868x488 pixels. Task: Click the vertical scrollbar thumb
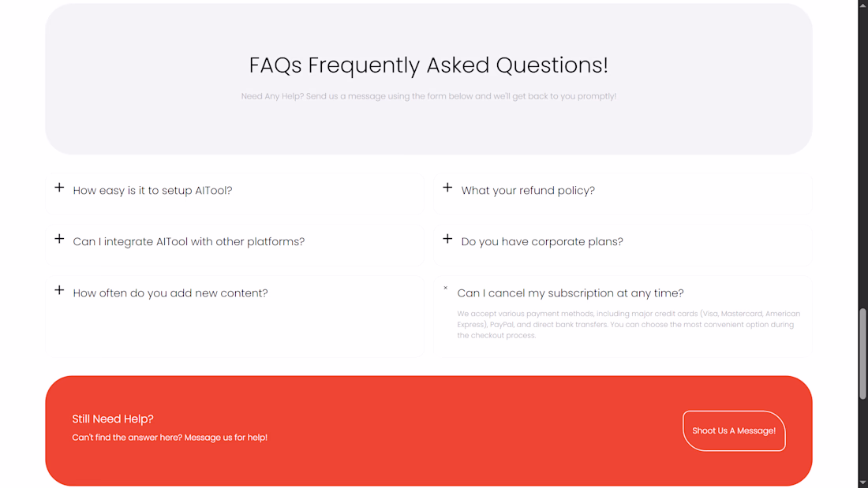pos(862,353)
